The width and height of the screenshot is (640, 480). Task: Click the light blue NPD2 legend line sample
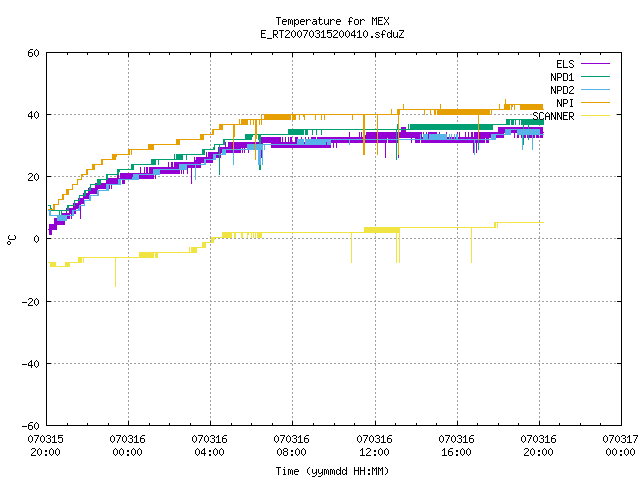(x=595, y=90)
